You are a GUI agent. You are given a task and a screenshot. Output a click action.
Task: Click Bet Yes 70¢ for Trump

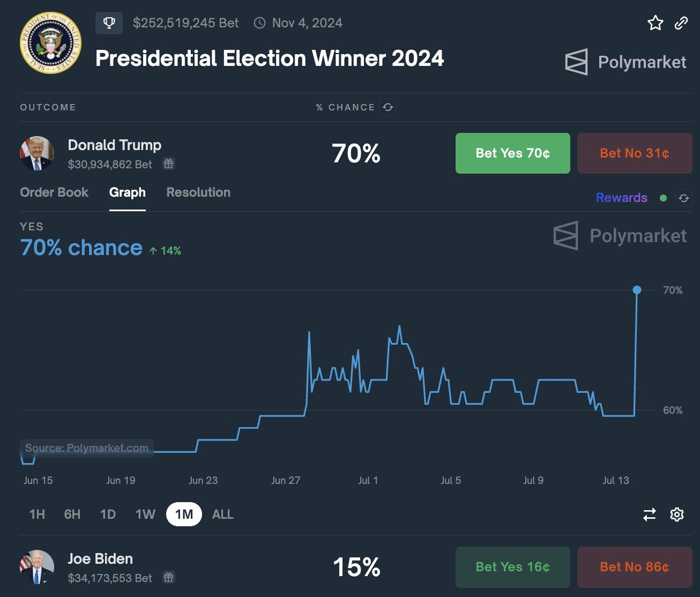pos(512,153)
